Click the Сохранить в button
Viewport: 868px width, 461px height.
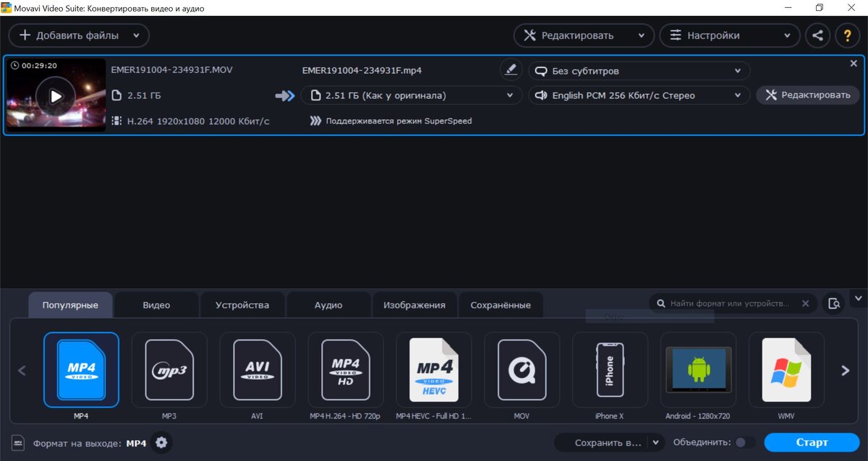coord(600,442)
